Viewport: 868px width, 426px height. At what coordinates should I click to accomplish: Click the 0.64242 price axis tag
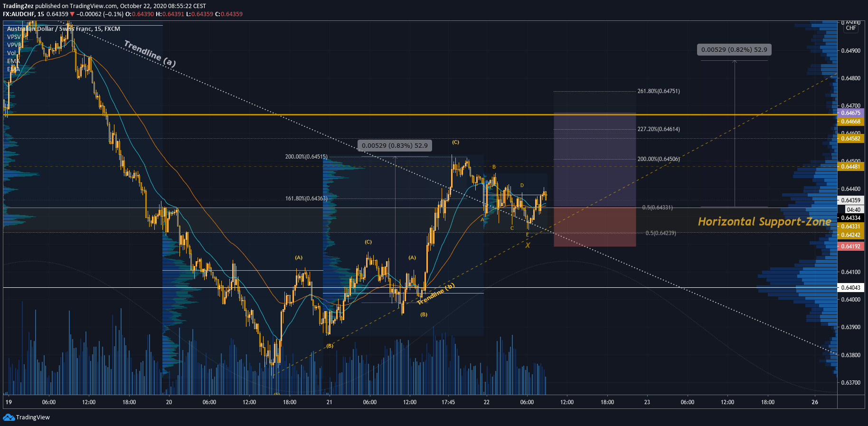(850, 235)
